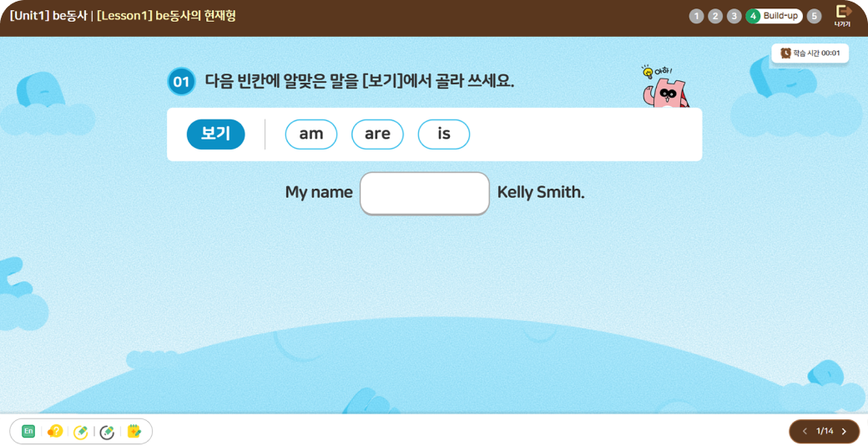Click the pink character with light bulb
The width and height of the screenshot is (868, 446).
[x=664, y=88]
